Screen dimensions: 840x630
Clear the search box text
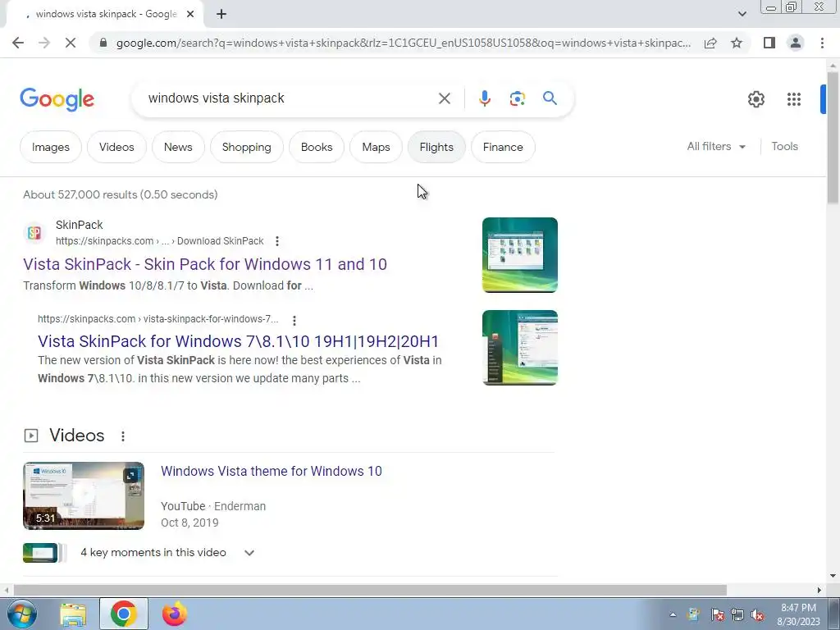coord(444,98)
